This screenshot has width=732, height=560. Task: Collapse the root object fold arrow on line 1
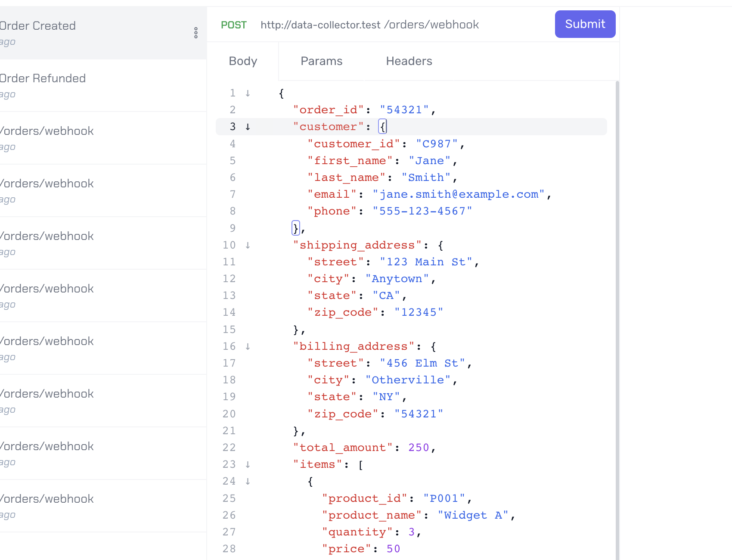coord(248,93)
